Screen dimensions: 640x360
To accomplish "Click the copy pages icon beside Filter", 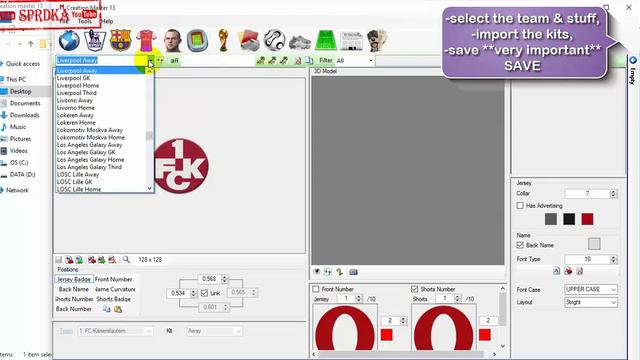I will (309, 60).
